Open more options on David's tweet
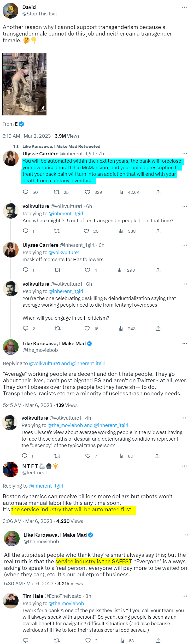Viewport: 193px width, 644px height. (x=184, y=7)
